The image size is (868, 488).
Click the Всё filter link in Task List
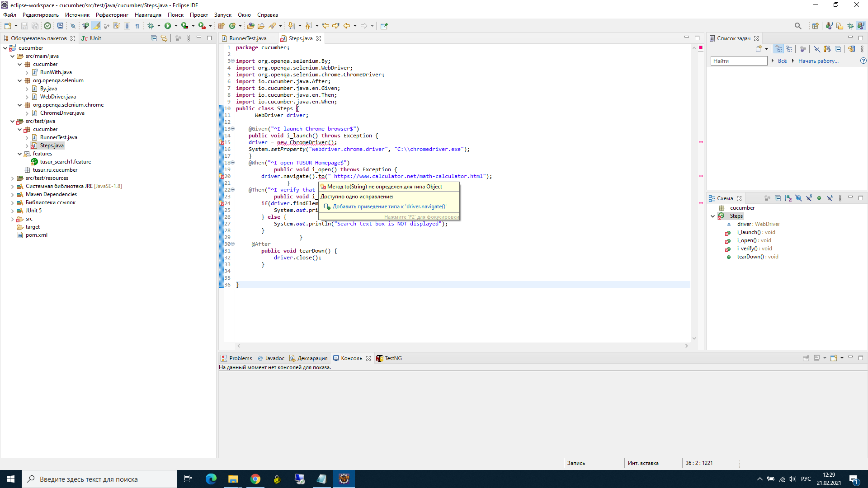[782, 61]
